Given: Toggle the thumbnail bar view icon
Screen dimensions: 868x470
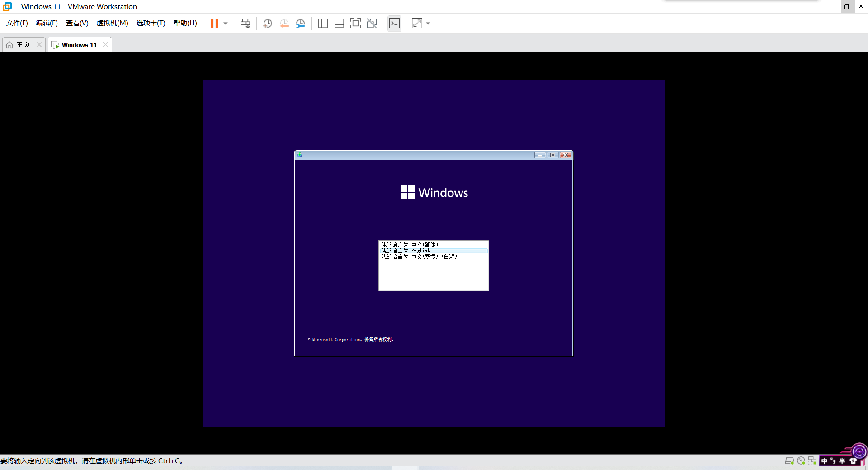Looking at the screenshot, I should point(339,24).
